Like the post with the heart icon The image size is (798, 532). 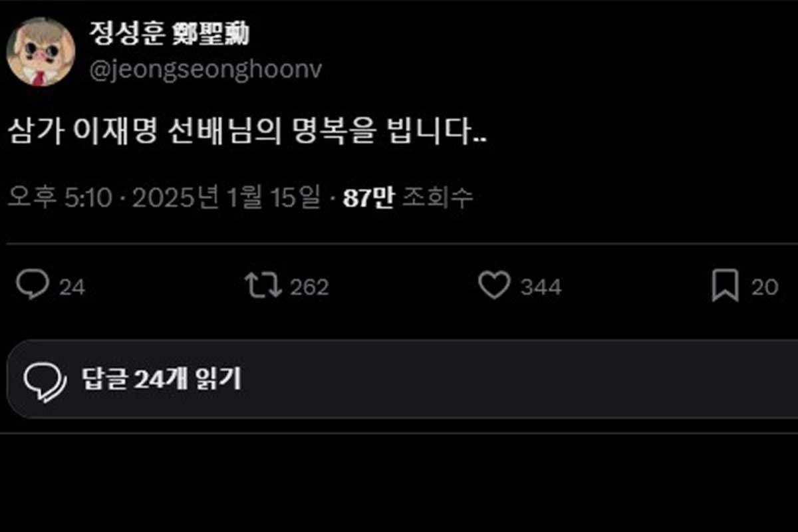point(494,286)
